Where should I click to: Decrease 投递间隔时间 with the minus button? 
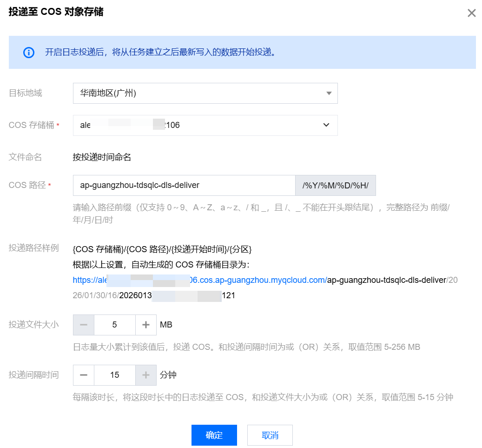point(84,375)
